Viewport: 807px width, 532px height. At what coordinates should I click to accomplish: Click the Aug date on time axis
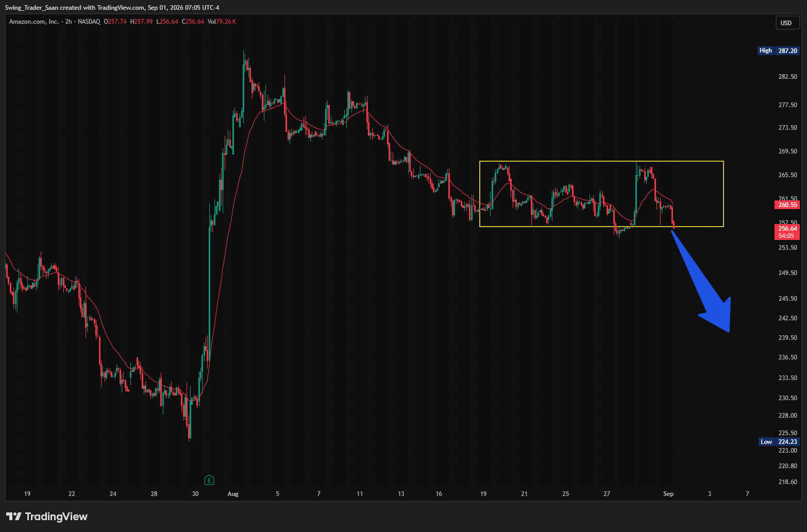pos(233,494)
